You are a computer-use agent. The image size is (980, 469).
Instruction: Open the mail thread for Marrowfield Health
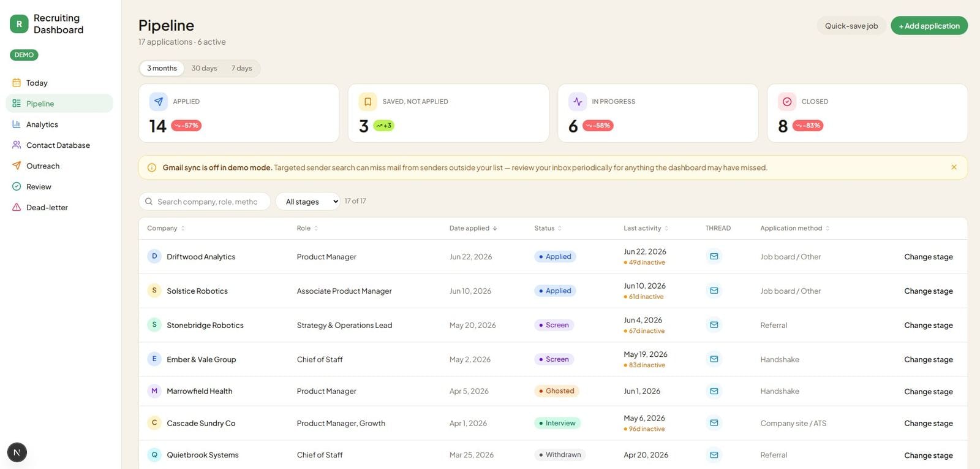click(x=714, y=391)
